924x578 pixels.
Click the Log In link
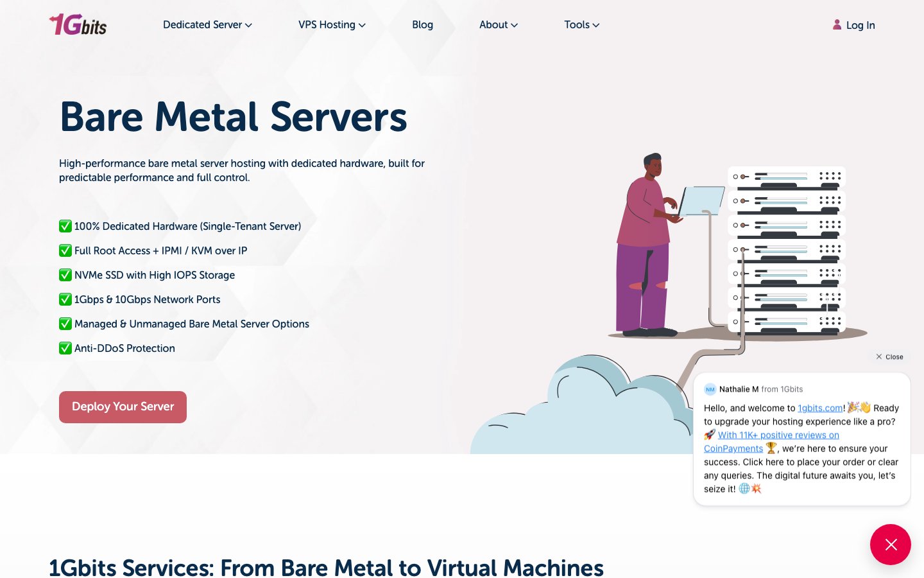[860, 25]
